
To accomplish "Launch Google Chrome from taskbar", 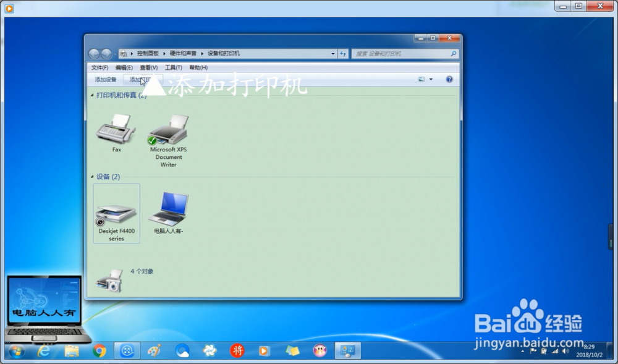I will pyautogui.click(x=99, y=350).
